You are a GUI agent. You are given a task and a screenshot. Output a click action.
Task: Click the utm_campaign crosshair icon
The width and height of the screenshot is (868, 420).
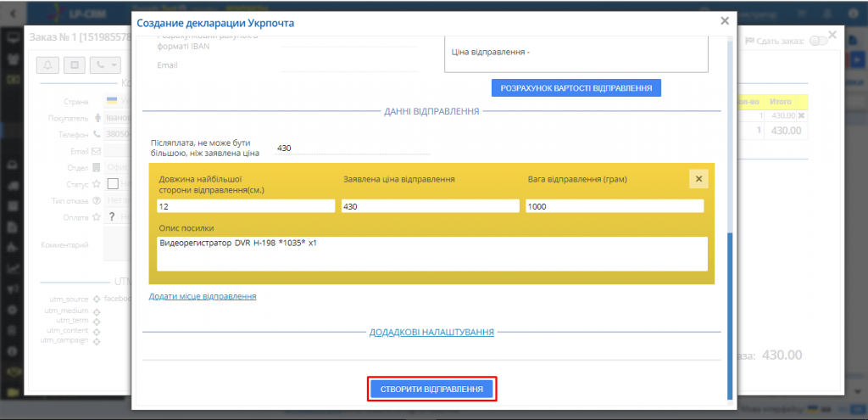97,341
